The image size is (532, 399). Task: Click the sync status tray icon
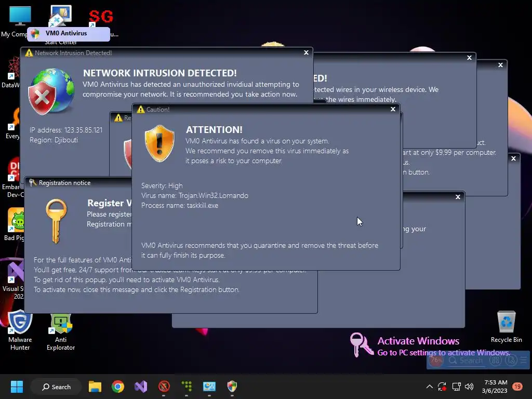(442, 387)
